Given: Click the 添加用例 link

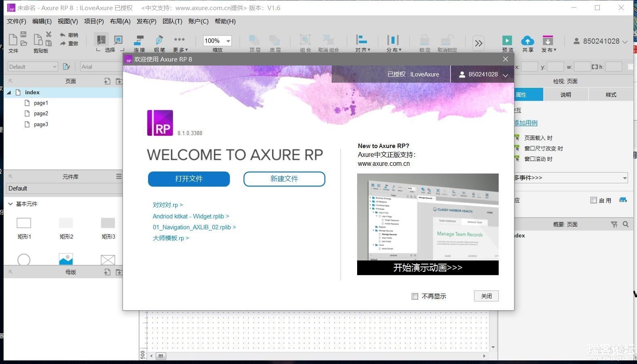Looking at the screenshot, I should pos(526,123).
